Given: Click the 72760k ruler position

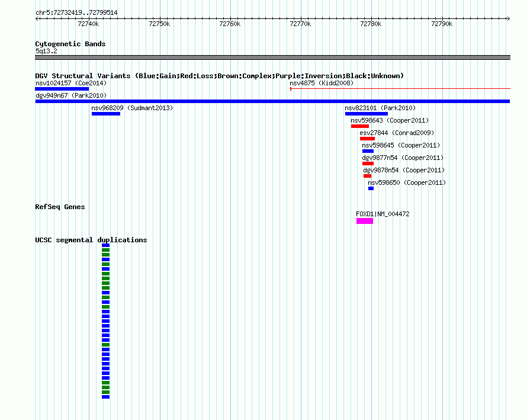Looking at the screenshot, I should tap(230, 24).
